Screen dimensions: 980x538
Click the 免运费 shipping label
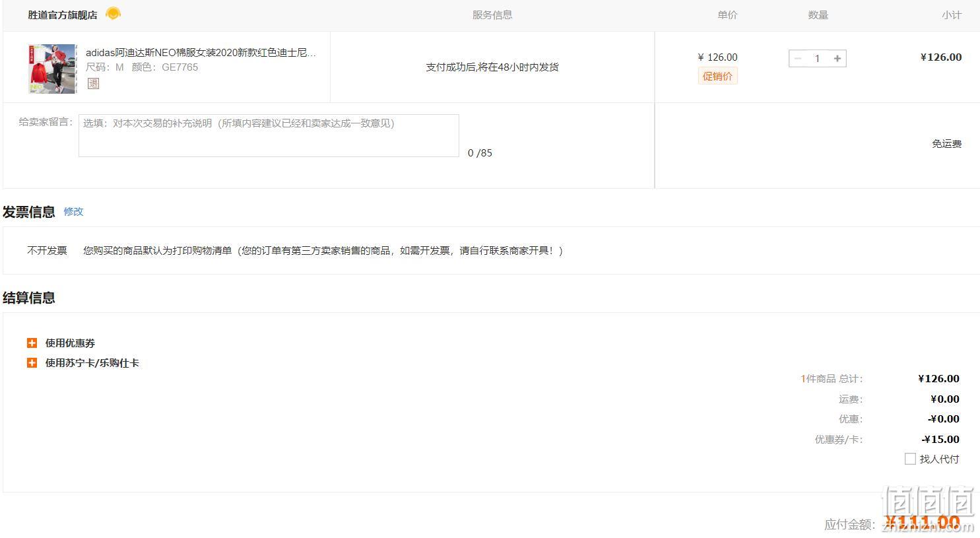tap(946, 143)
